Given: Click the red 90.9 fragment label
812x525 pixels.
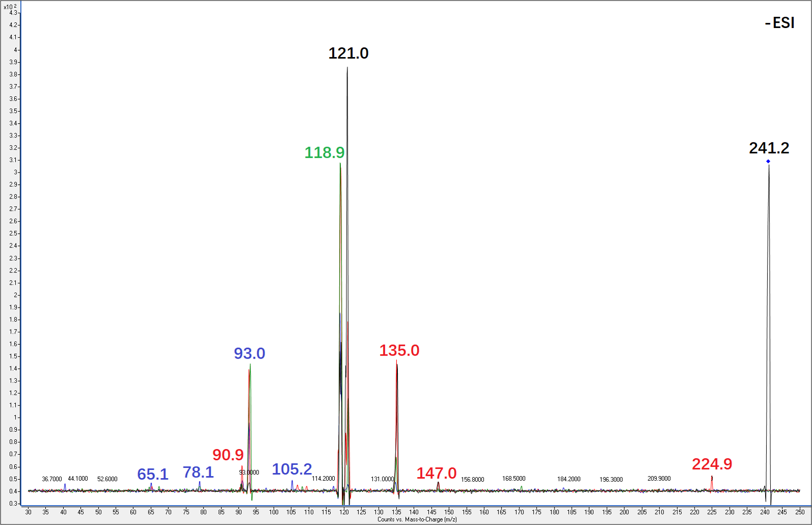Looking at the screenshot, I should click(x=228, y=455).
